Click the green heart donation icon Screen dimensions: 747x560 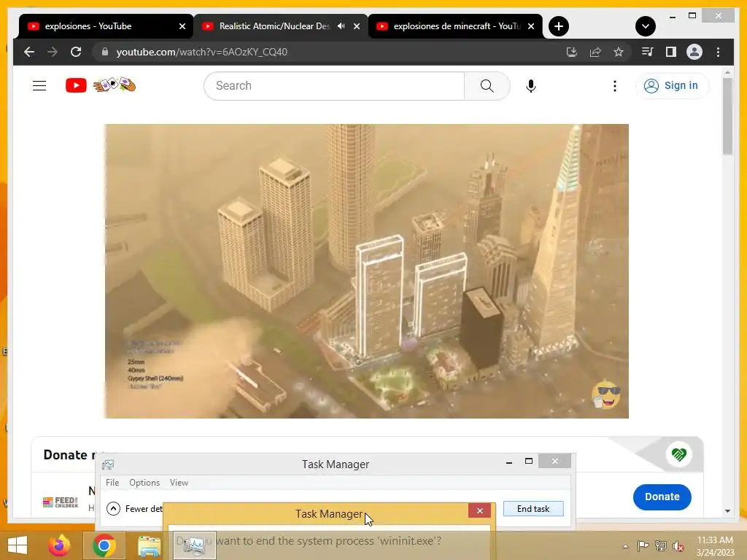(x=679, y=454)
